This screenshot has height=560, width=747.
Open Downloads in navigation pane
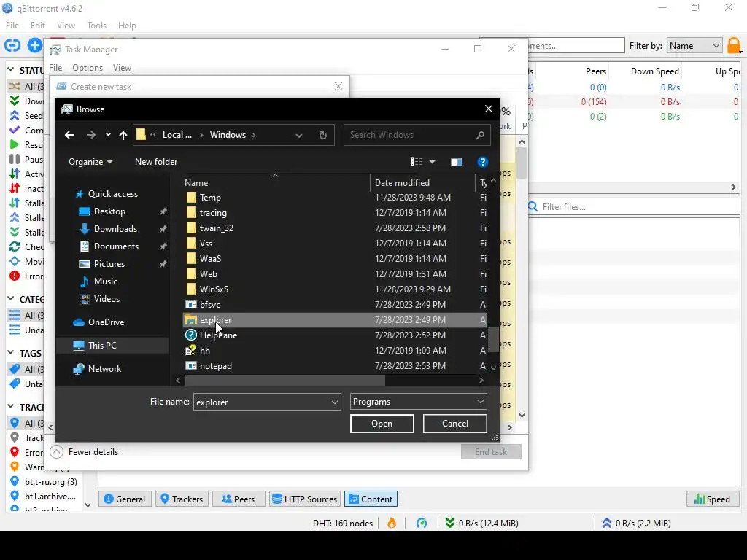click(x=115, y=229)
